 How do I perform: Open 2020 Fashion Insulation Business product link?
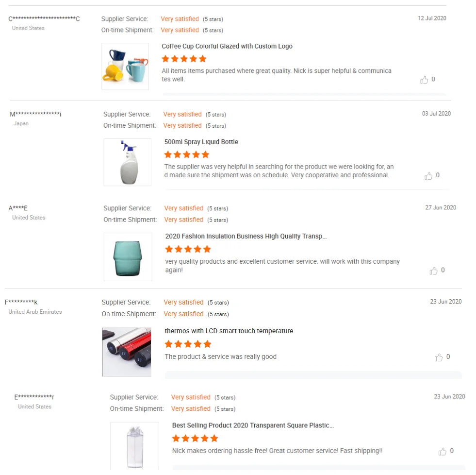click(246, 236)
